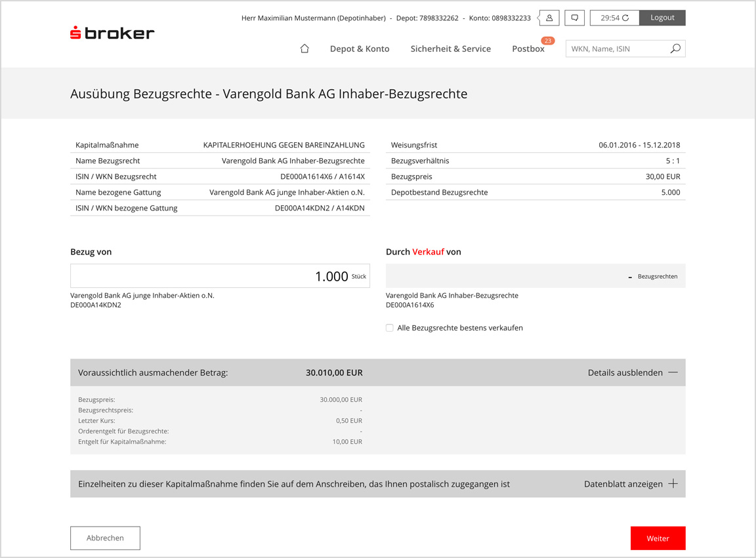Select Sicherheit & Service

(450, 49)
